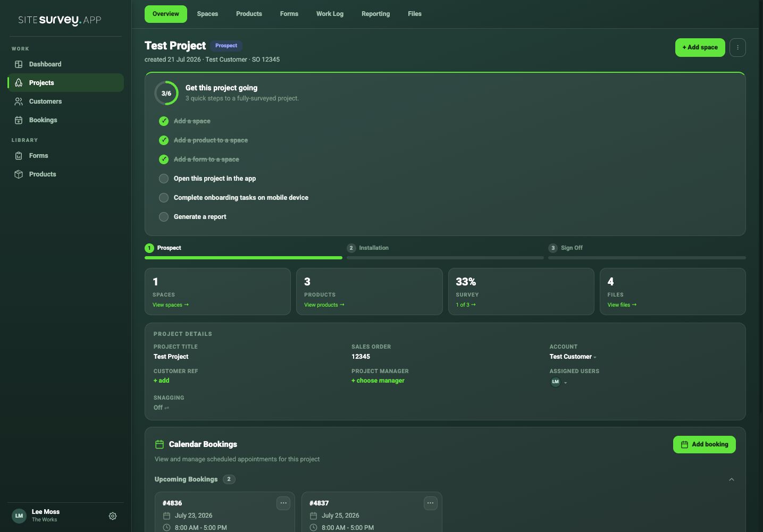Toggle Snagging Off switch
Image resolution: width=763 pixels, height=532 pixels.
161,408
